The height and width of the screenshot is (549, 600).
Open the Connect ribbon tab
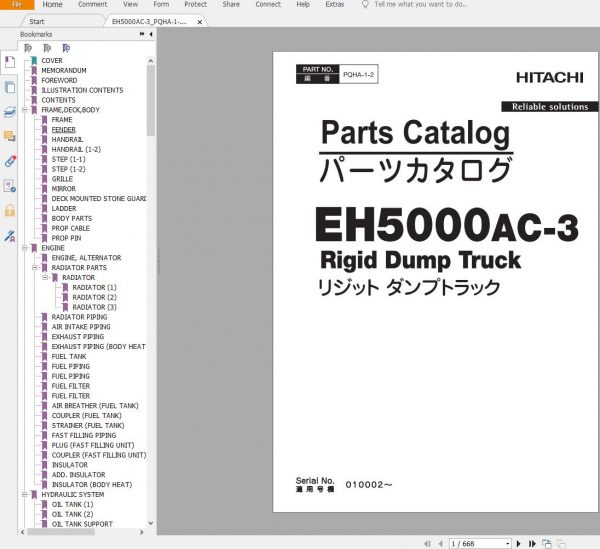point(268,5)
